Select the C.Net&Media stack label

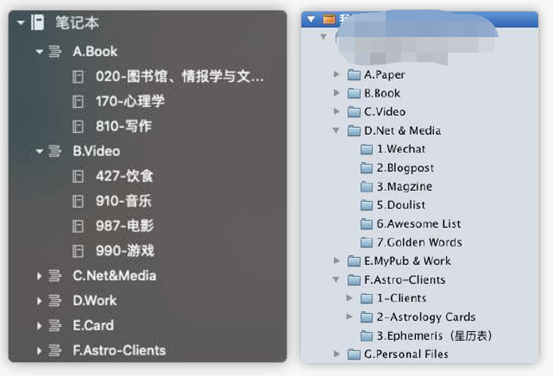[x=114, y=276]
